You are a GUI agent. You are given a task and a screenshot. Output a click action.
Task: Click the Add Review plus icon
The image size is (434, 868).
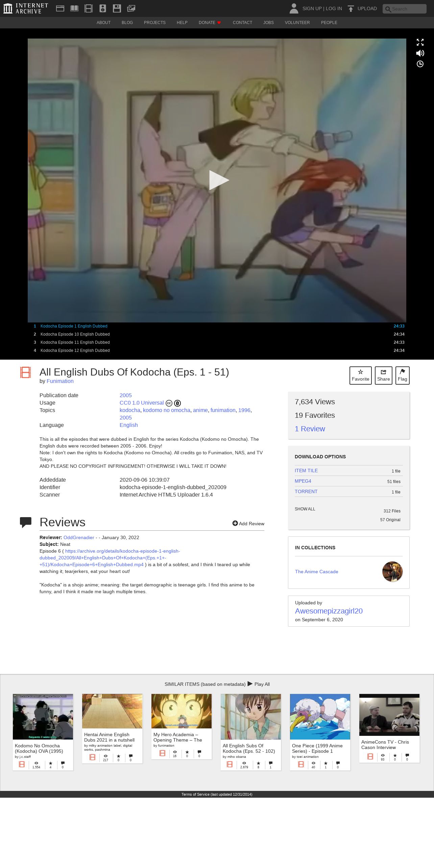(235, 523)
